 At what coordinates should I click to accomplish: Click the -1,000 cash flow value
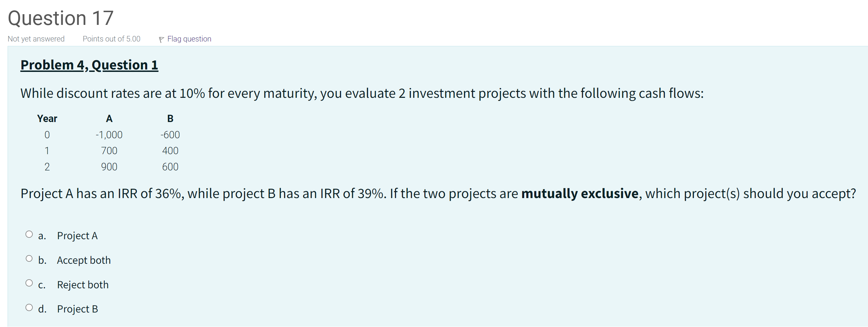[109, 134]
